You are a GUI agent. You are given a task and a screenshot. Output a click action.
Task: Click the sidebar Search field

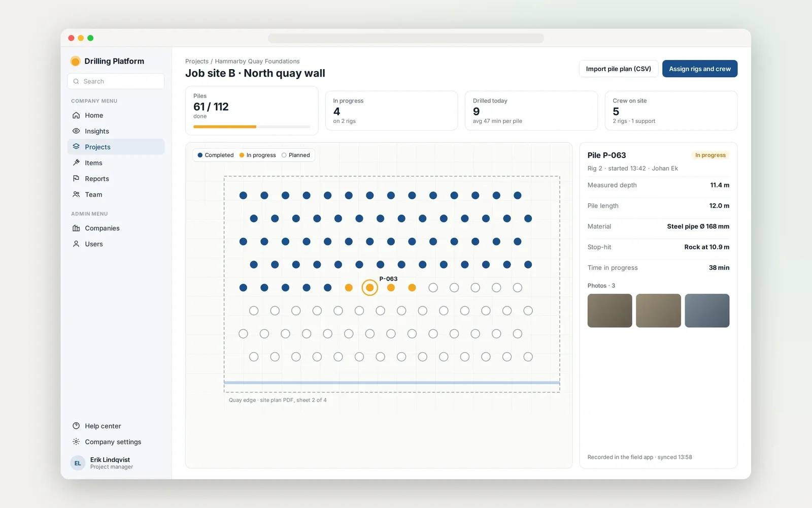pos(116,81)
